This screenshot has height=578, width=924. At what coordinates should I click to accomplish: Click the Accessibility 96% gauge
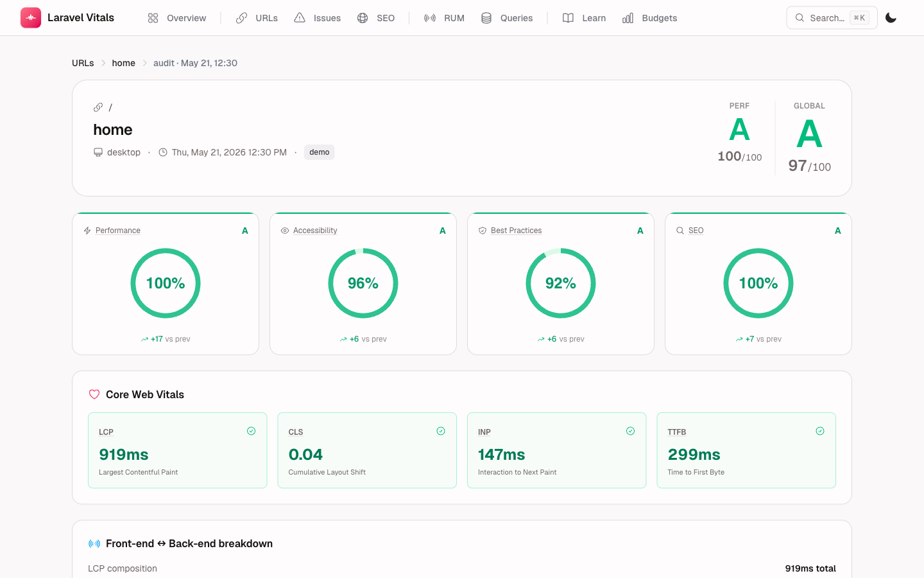[363, 283]
